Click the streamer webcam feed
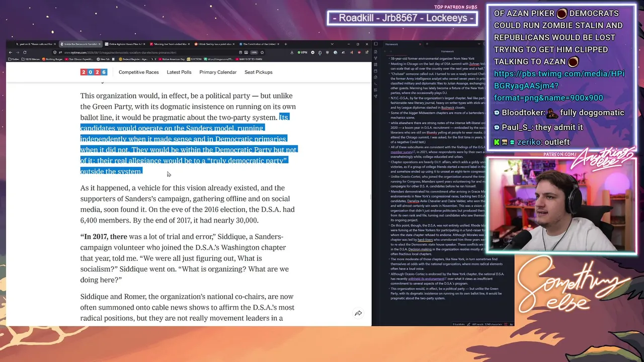Image resolution: width=644 pixels, height=362 pixels. [x=561, y=206]
